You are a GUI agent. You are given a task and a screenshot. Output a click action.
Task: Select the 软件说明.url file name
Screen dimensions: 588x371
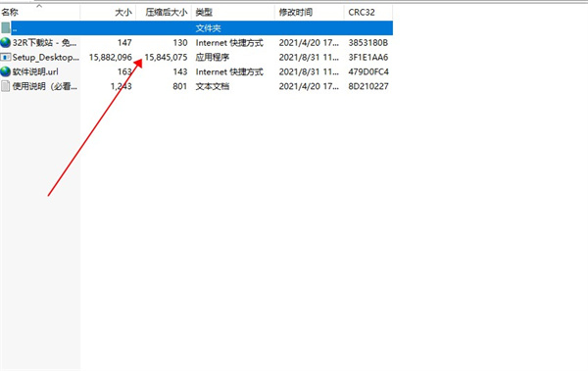pyautogui.click(x=35, y=71)
